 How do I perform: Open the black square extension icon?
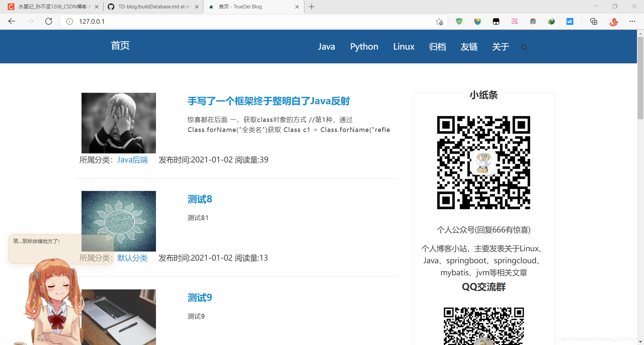point(496,21)
